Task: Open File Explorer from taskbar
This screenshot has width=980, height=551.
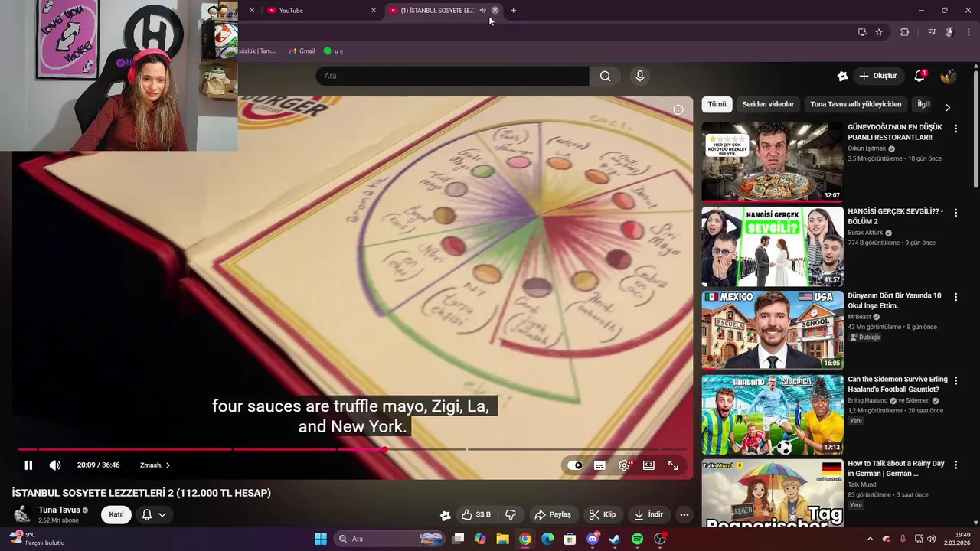Action: (502, 539)
